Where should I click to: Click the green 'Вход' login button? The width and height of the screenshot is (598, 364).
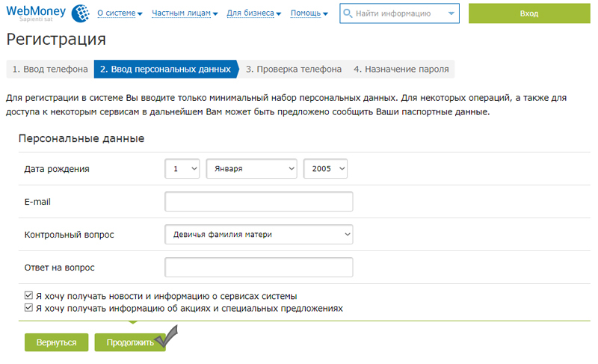pos(529,13)
